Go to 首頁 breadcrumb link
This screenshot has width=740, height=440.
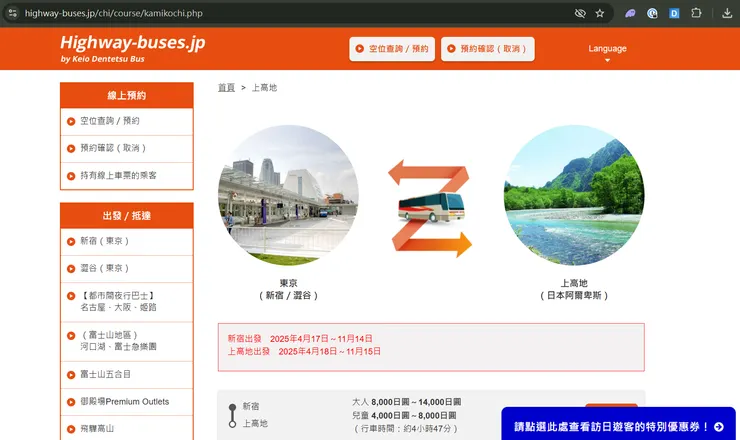[x=226, y=87]
